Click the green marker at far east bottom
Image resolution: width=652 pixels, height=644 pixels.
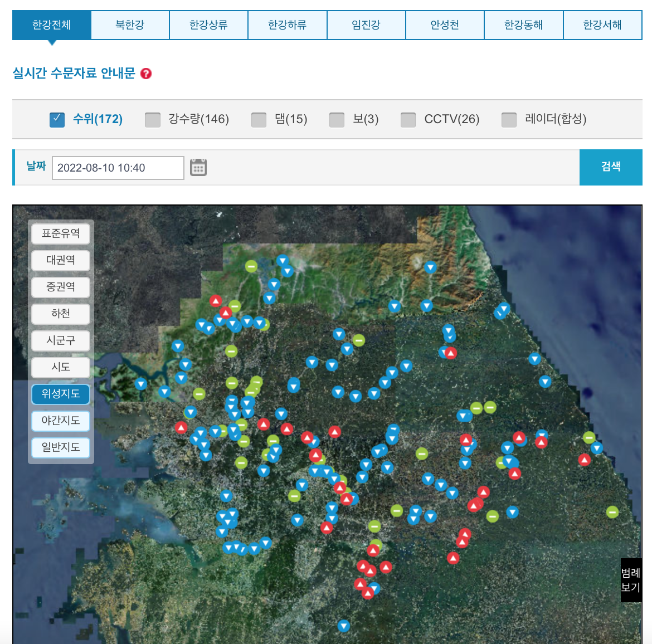point(612,512)
